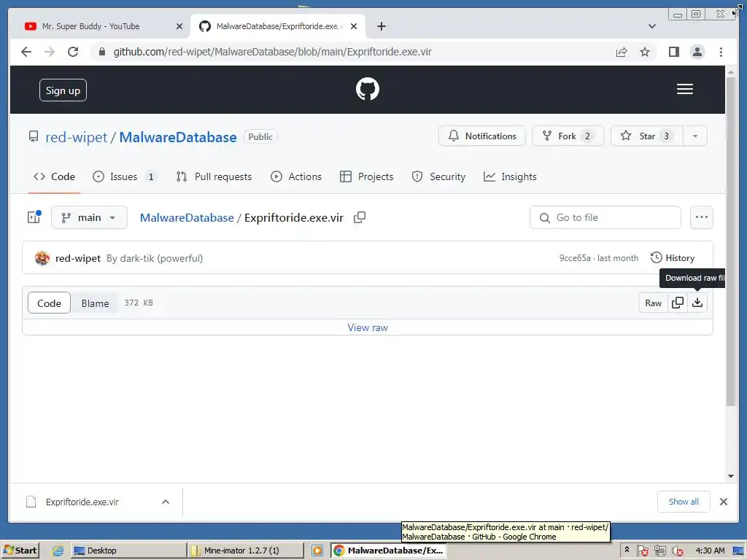
Task: Open the Code repository tab
Action: pyautogui.click(x=54, y=176)
